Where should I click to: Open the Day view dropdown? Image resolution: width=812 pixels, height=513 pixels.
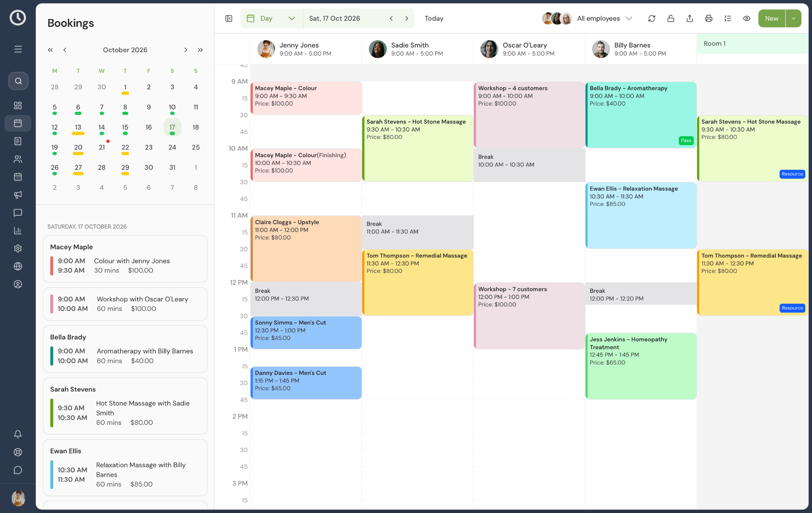272,18
